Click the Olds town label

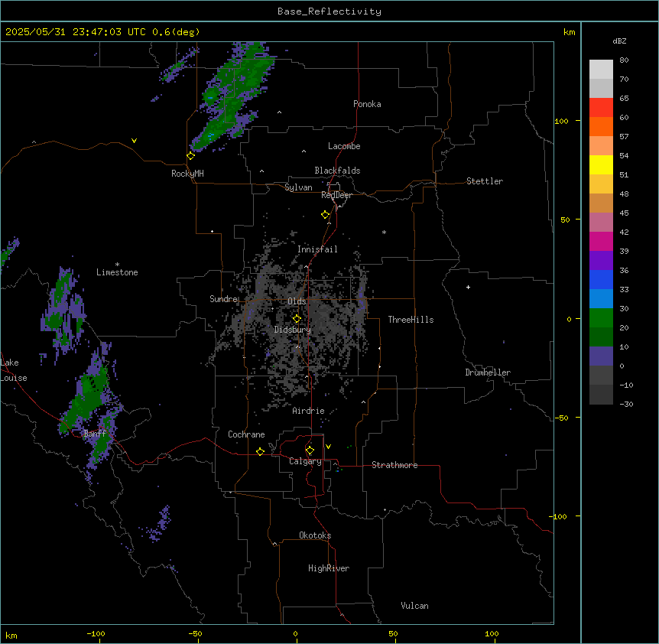coord(297,301)
